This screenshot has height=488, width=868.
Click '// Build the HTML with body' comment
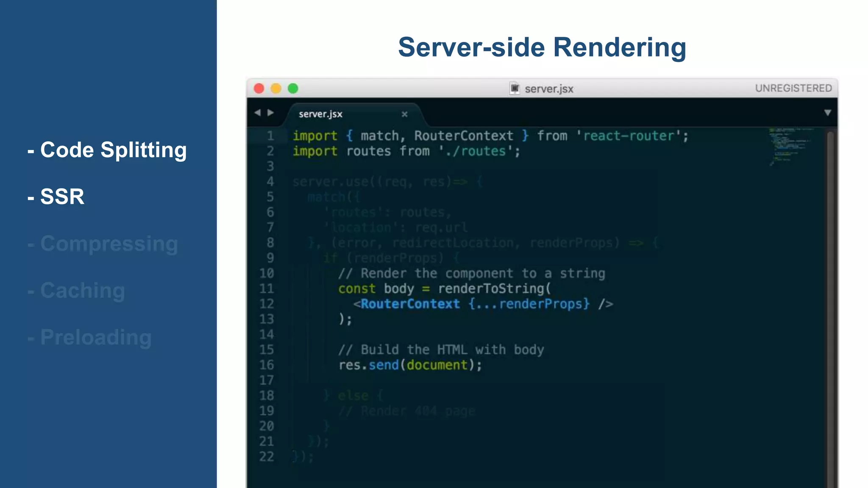point(441,350)
